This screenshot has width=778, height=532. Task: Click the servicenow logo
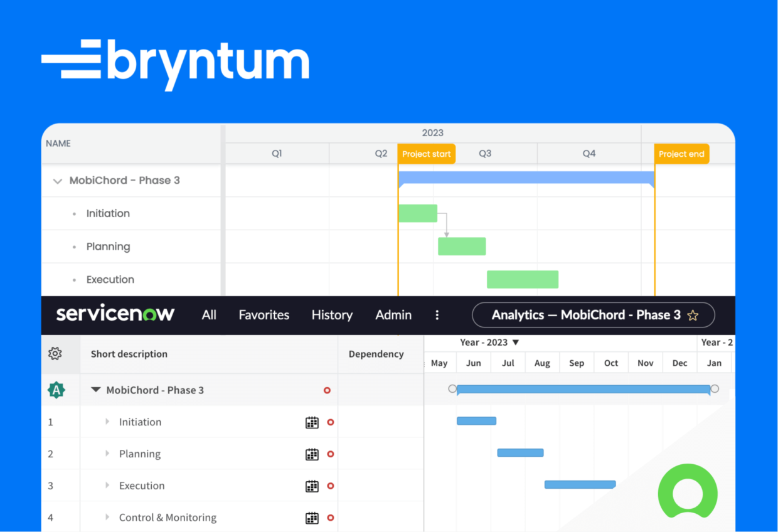[x=115, y=312]
